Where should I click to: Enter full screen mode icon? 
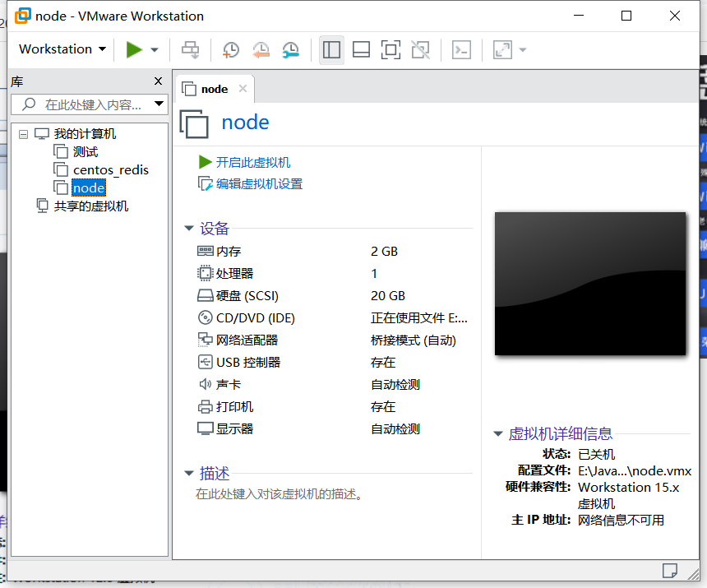click(390, 49)
